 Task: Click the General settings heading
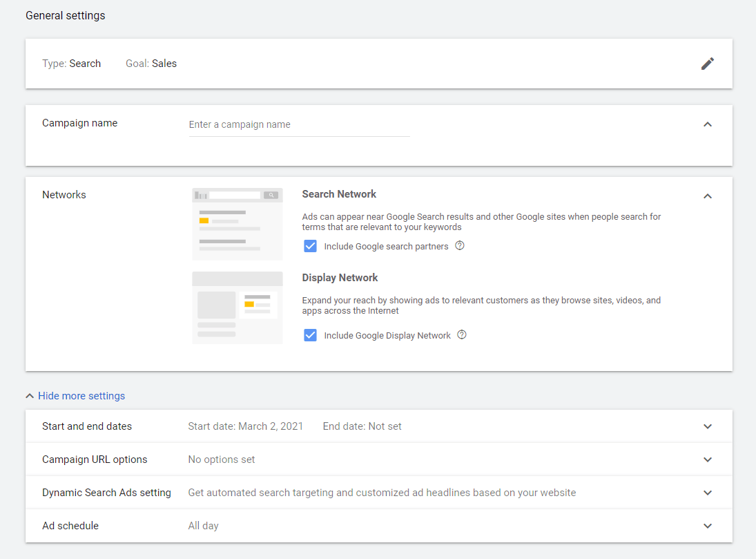coord(66,15)
